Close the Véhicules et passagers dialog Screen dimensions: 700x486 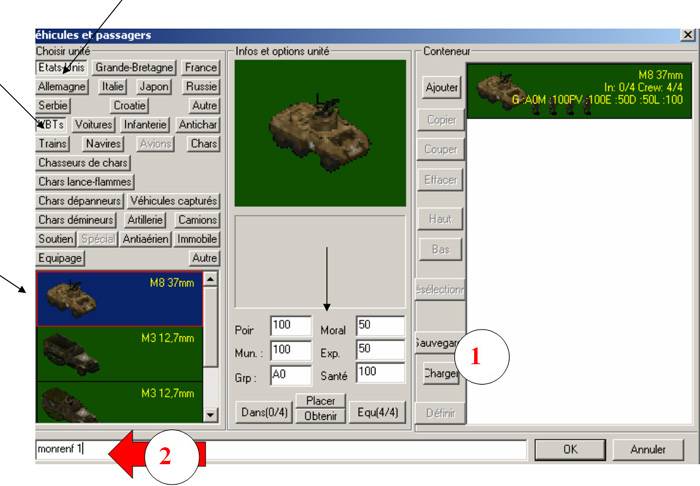point(687,35)
